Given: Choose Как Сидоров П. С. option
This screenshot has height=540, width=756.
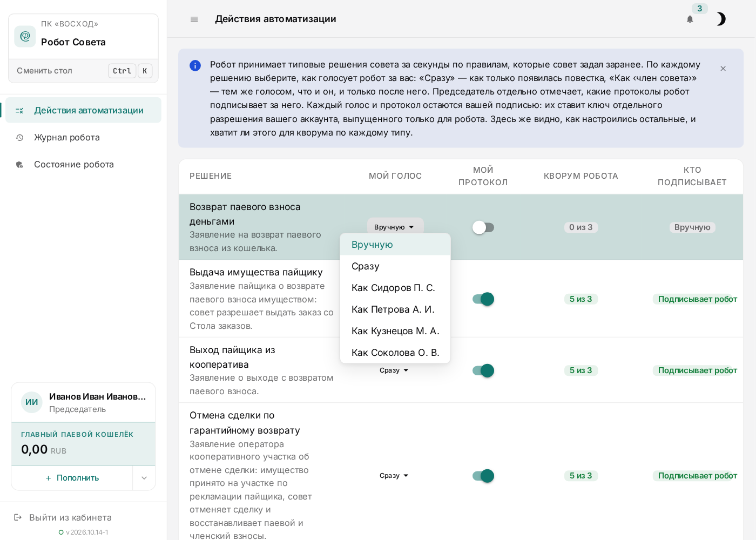Looking at the screenshot, I should [395, 288].
